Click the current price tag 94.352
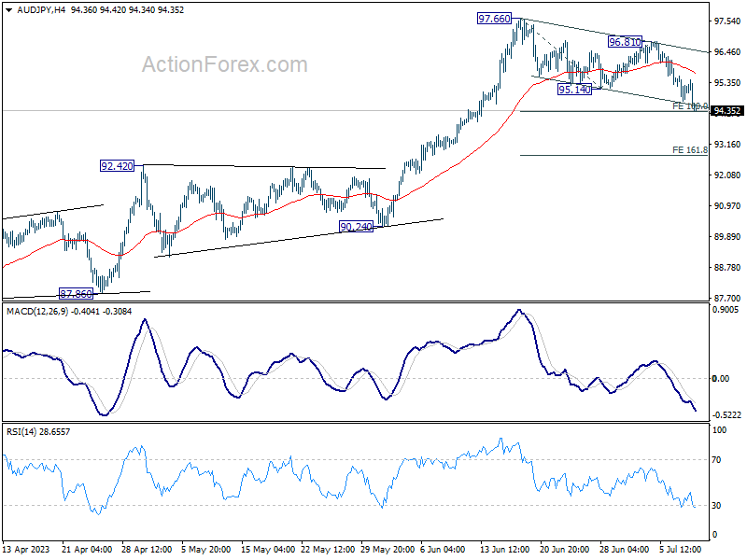This screenshot has height=560, width=747. click(727, 111)
